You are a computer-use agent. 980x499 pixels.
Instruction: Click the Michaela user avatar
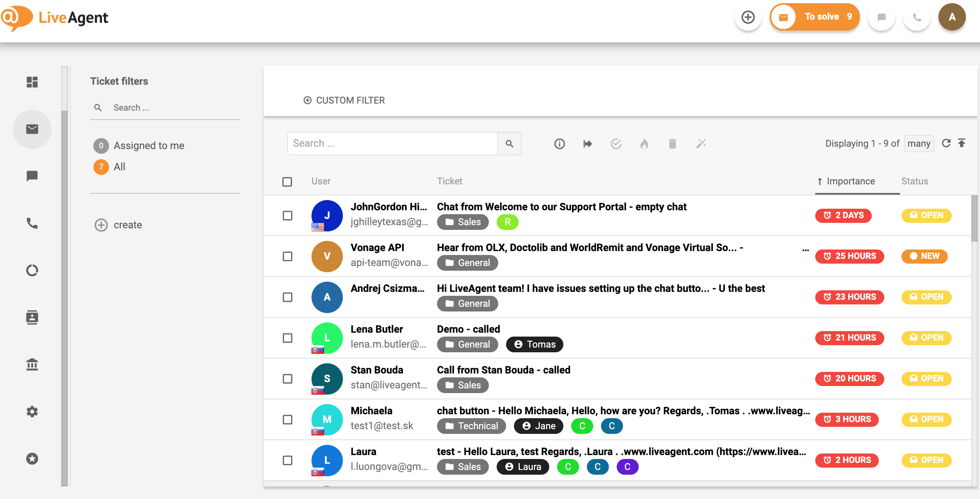[327, 419]
